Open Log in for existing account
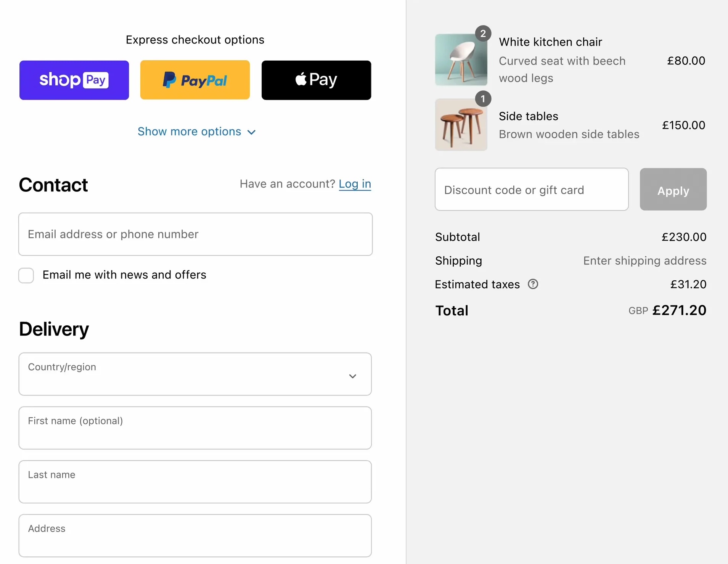Image resolution: width=728 pixels, height=564 pixels. [x=355, y=184]
